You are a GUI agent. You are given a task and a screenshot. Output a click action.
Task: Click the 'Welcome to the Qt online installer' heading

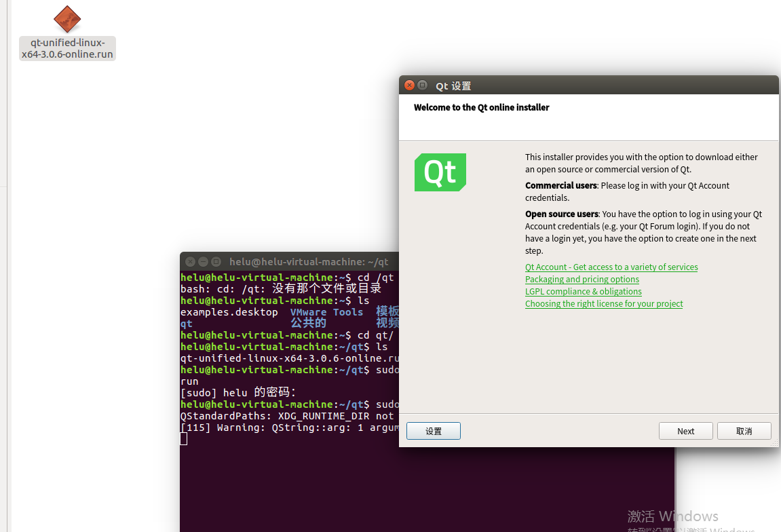pos(481,108)
